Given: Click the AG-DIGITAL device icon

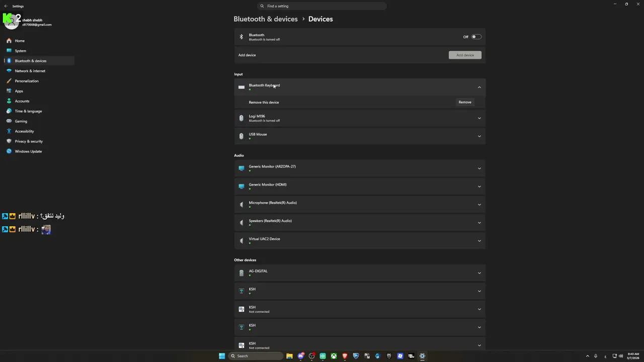Looking at the screenshot, I should pyautogui.click(x=242, y=273).
